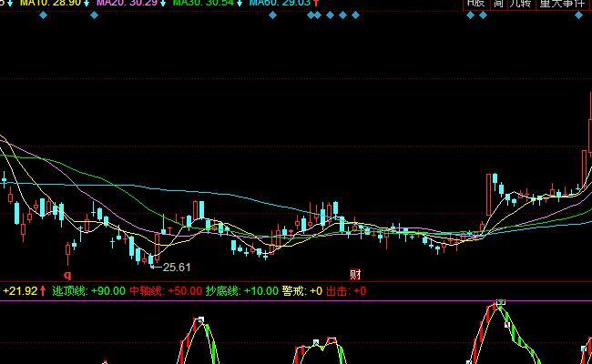Screen dimensions: 592x364
Task: Open the H股 tab
Action: pos(476,4)
